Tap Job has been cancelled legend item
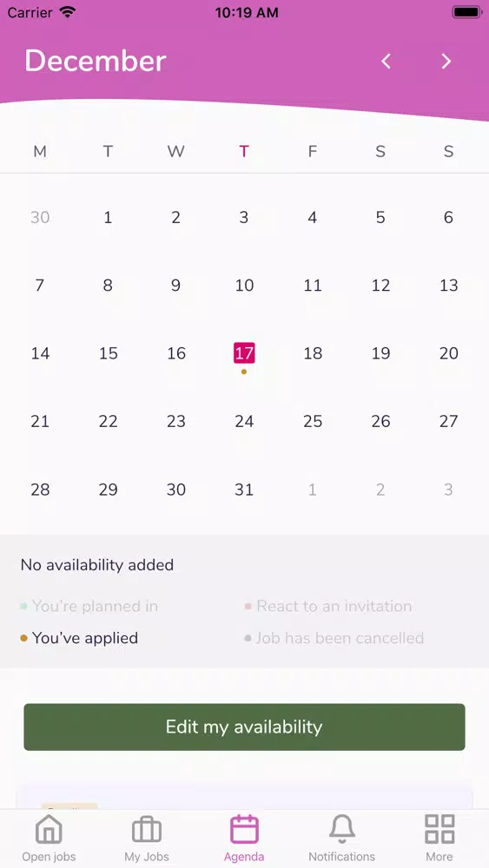The width and height of the screenshot is (489, 868). click(x=334, y=638)
